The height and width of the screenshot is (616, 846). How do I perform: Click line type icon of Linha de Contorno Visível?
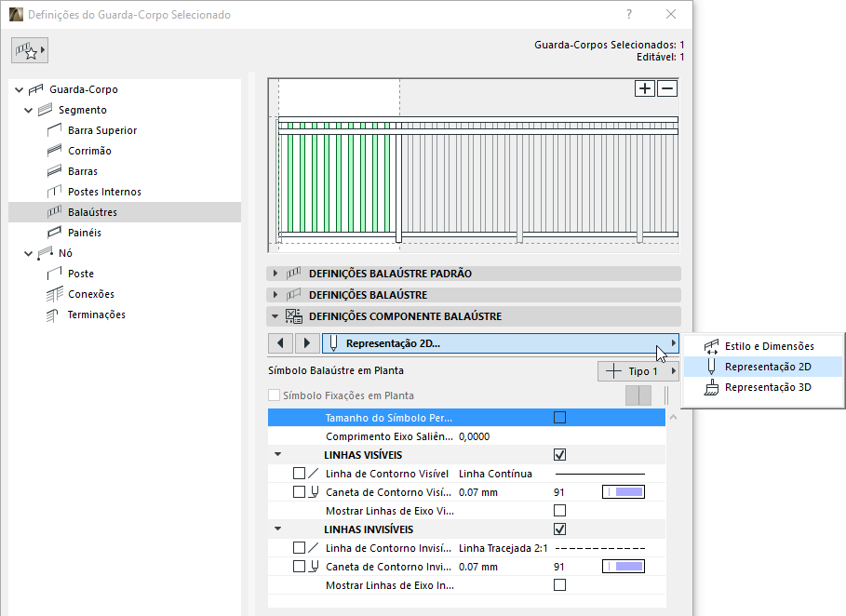pos(314,474)
